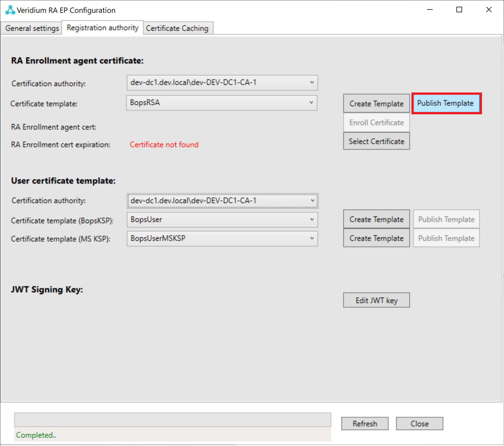This screenshot has height=446, width=504.
Task: Click the Enroll Certificate button
Action: coord(376,123)
